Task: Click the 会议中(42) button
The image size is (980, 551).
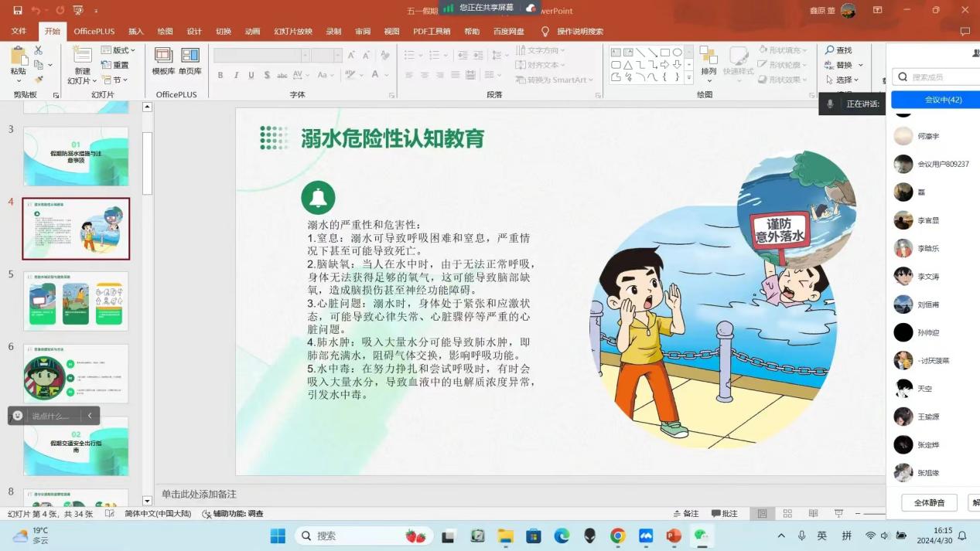Action: tap(937, 100)
